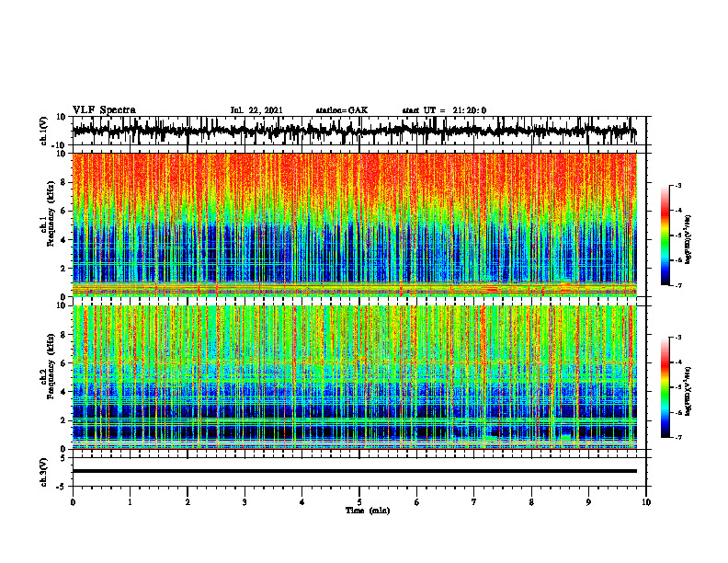This screenshot has height=563, width=728.
Task: Click the "ch.3(V)" axis label
Action: click(x=44, y=472)
